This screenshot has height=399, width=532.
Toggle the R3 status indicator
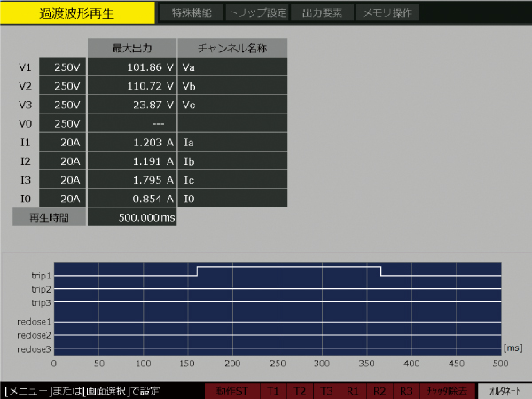406,391
